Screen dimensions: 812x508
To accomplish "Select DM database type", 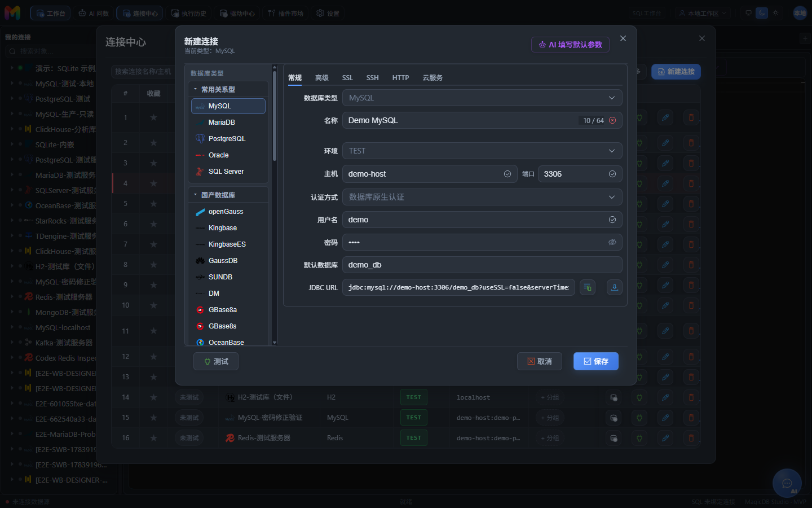I will coord(228,294).
